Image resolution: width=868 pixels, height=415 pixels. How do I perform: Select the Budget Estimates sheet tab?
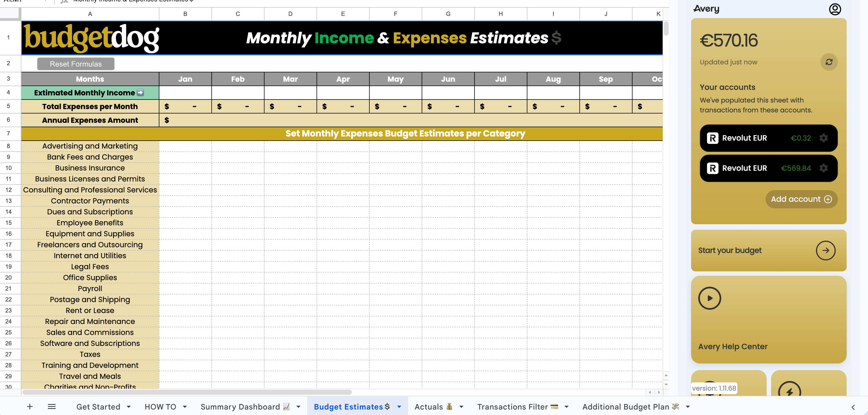352,407
